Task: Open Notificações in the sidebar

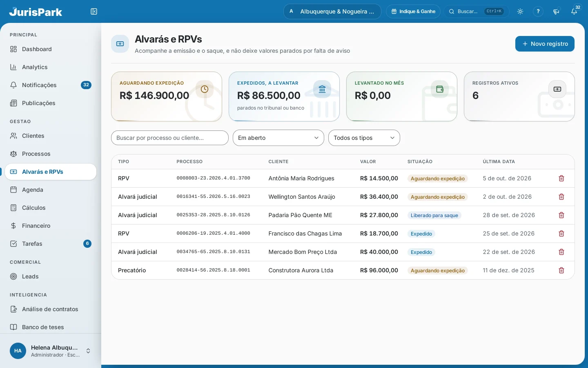Action: coord(51,85)
